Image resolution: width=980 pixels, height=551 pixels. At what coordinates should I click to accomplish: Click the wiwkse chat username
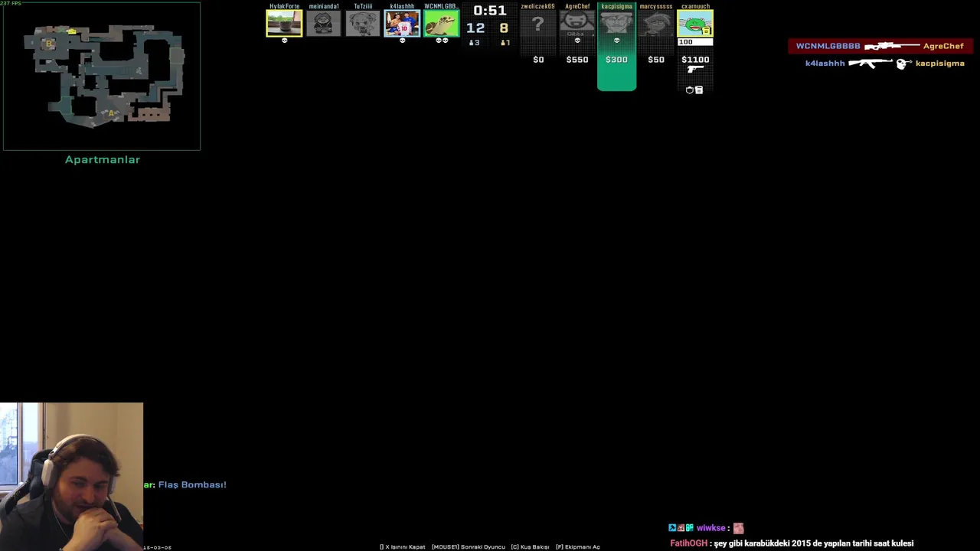[x=710, y=528]
